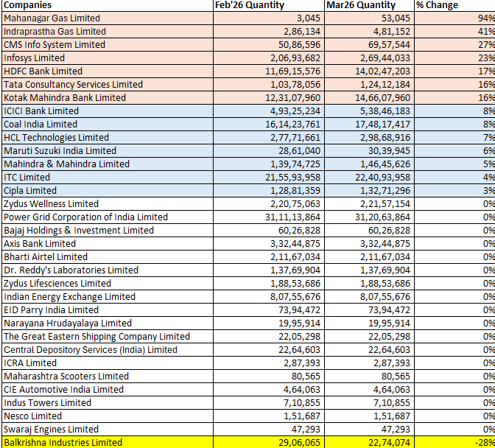
Task: Select Feb quantity 11,69,15,576 cell
Action: point(269,71)
